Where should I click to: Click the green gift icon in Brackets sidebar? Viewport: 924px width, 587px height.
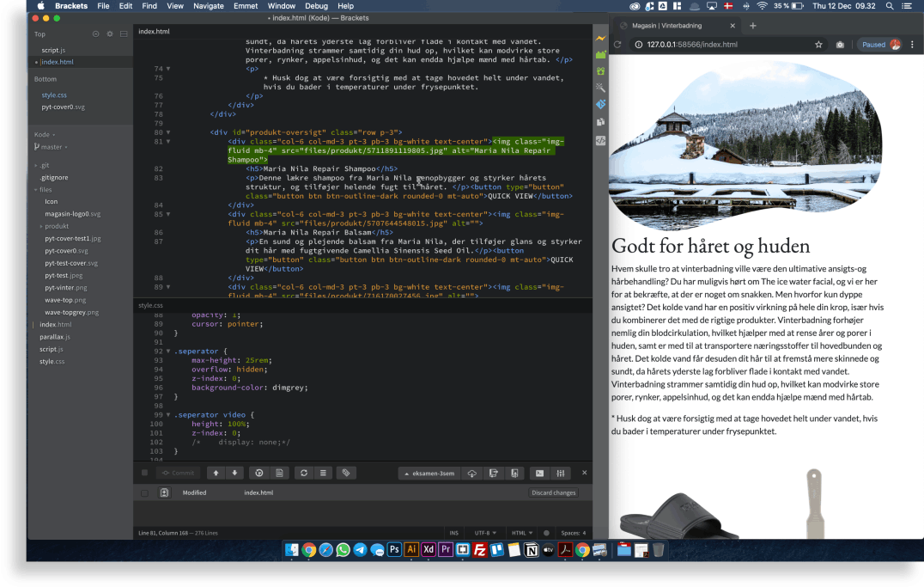point(600,70)
